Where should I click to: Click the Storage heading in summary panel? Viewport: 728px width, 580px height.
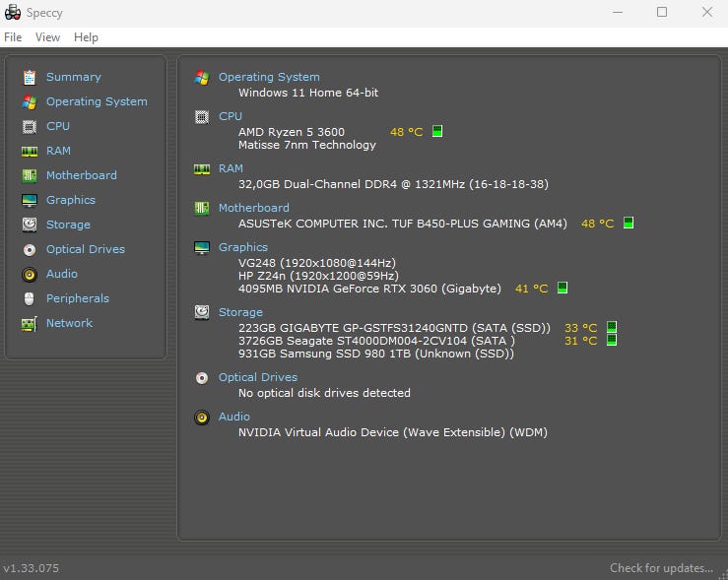tap(240, 312)
